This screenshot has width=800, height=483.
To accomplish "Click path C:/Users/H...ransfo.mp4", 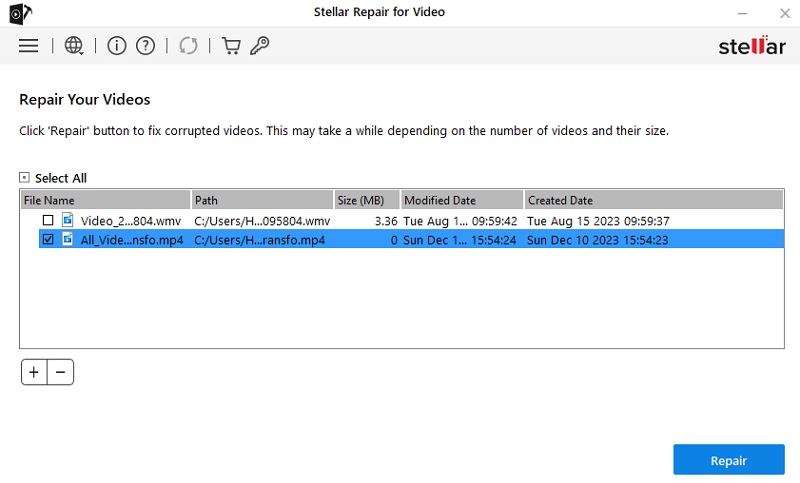I will [259, 240].
